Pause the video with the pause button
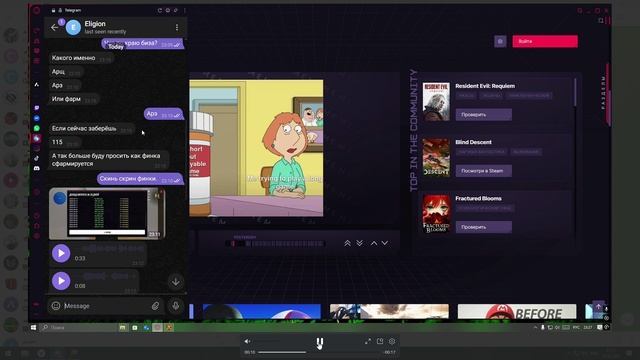Screen dimensions: 640x360 click(320, 342)
